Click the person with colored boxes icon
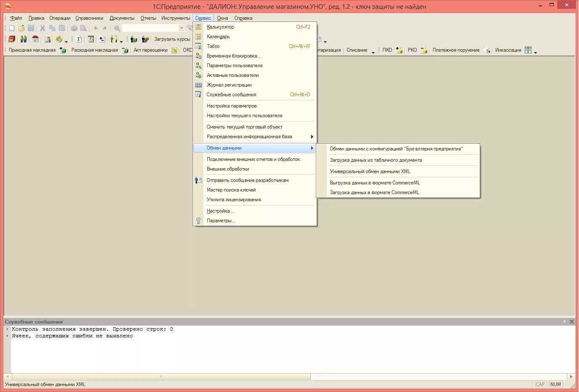Image resolution: width=579 pixels, height=392 pixels. point(145,39)
